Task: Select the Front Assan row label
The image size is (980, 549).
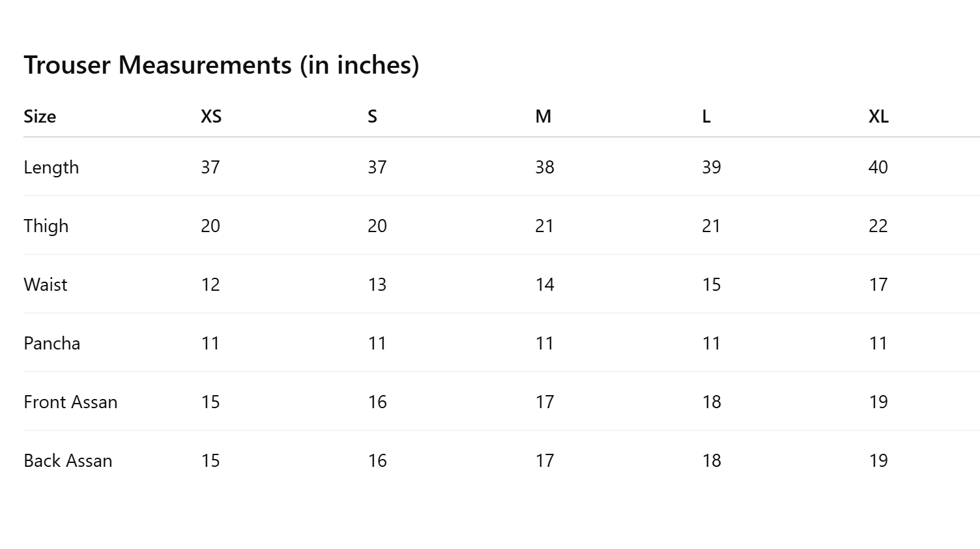Action: pos(70,402)
